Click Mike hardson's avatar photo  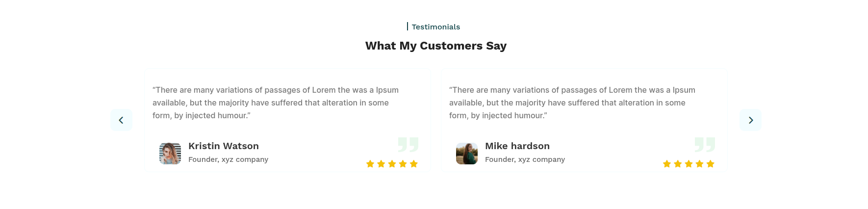click(x=467, y=154)
